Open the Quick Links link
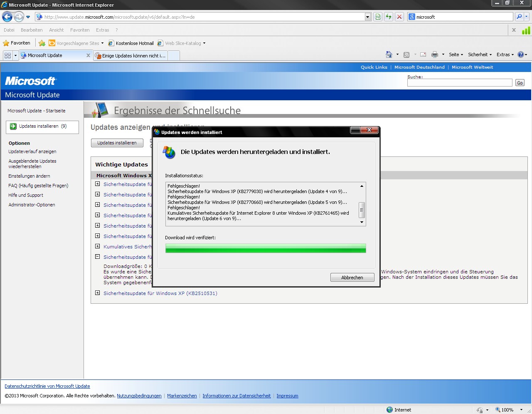532x414 pixels. (374, 67)
